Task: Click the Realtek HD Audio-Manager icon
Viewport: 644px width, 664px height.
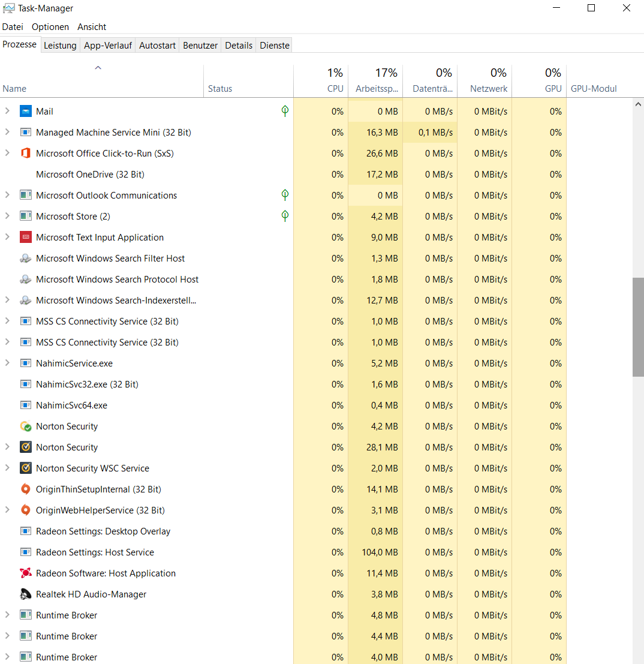Action: point(26,594)
